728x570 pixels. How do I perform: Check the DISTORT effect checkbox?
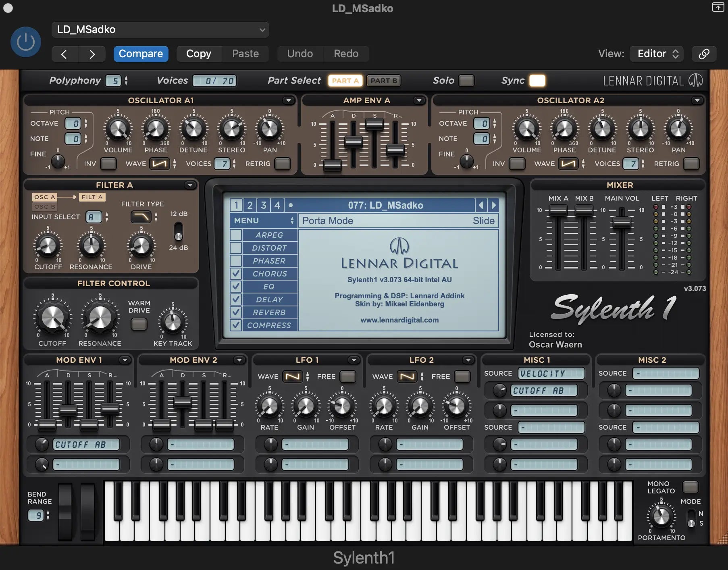pos(236,248)
